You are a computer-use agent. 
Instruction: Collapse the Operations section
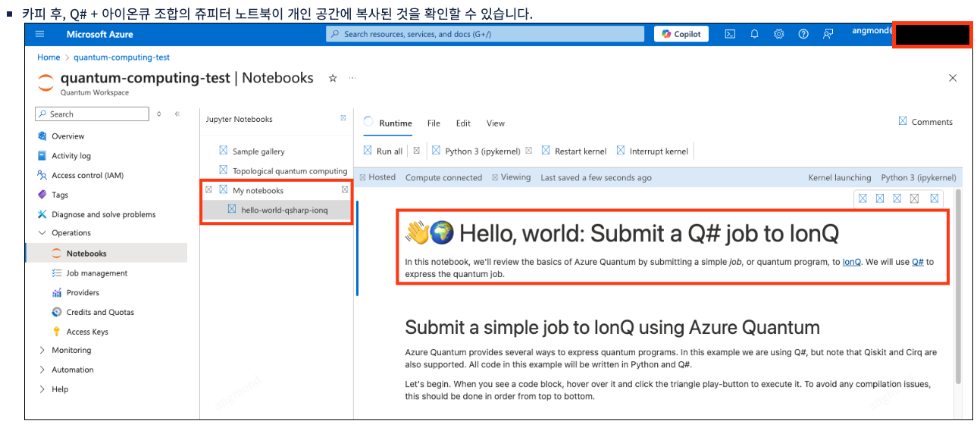click(x=42, y=233)
